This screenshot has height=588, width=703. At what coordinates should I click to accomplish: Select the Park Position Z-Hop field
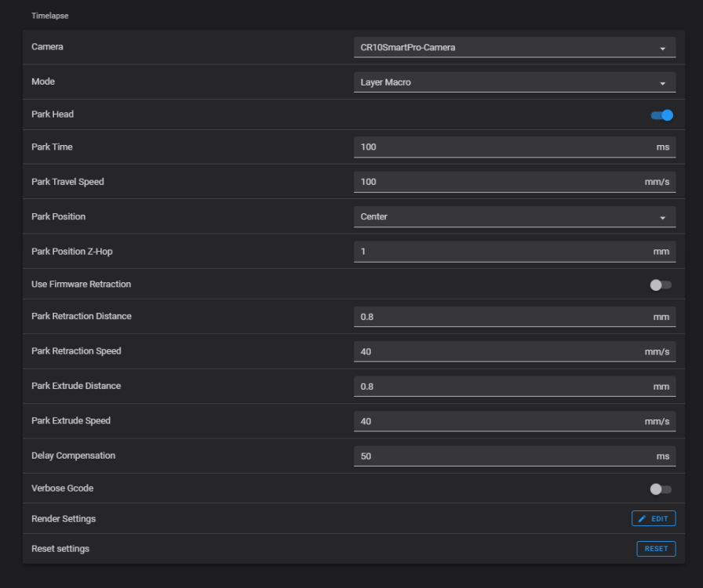tap(502, 252)
